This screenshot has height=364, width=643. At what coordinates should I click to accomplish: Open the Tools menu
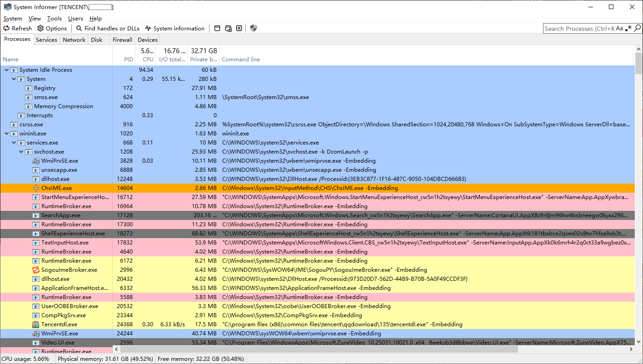coord(55,19)
